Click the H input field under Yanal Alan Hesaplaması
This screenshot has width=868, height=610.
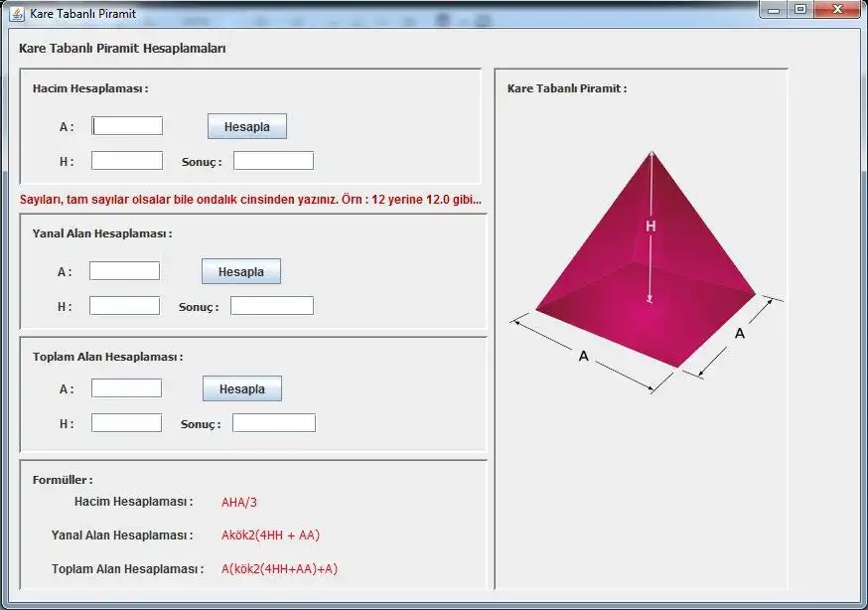[124, 306]
